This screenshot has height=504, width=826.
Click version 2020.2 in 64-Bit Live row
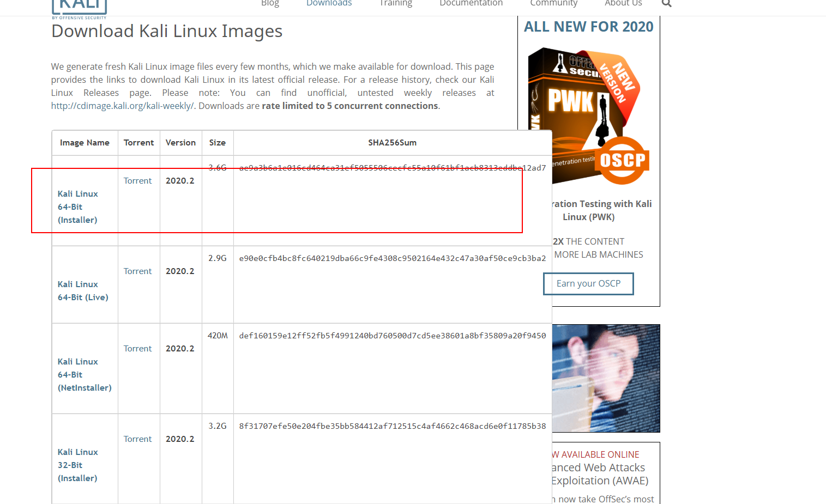(x=180, y=271)
